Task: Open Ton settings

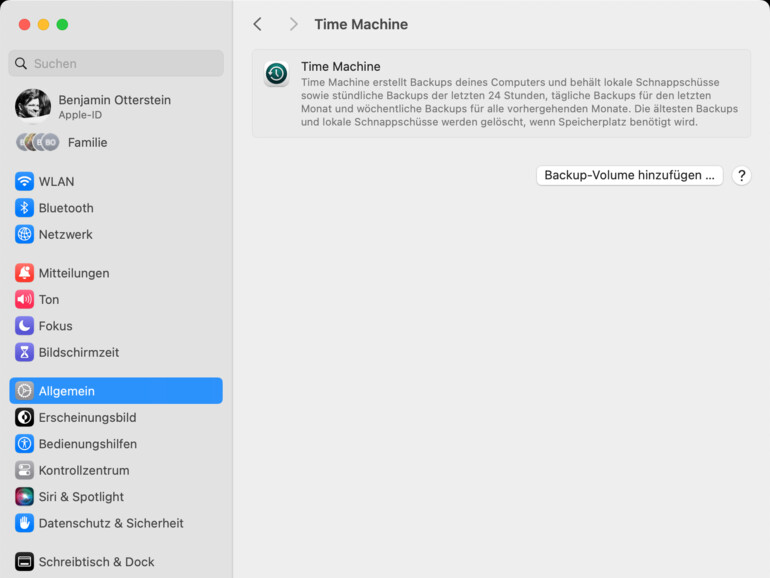Action: (116, 300)
